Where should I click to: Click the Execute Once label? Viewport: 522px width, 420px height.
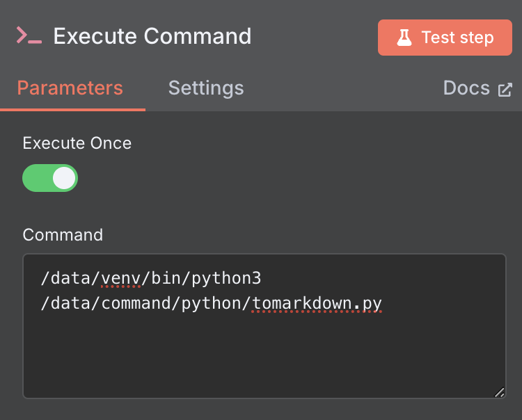click(77, 143)
